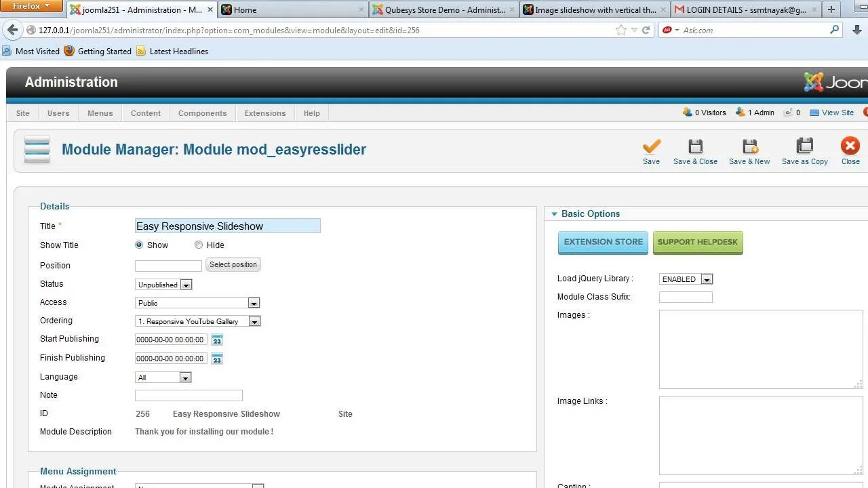
Task: Open the browser downloads arrow
Action: pos(856,30)
